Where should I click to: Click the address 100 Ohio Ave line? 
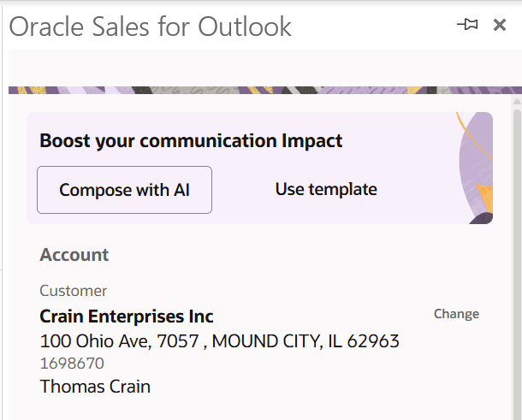[118, 341]
